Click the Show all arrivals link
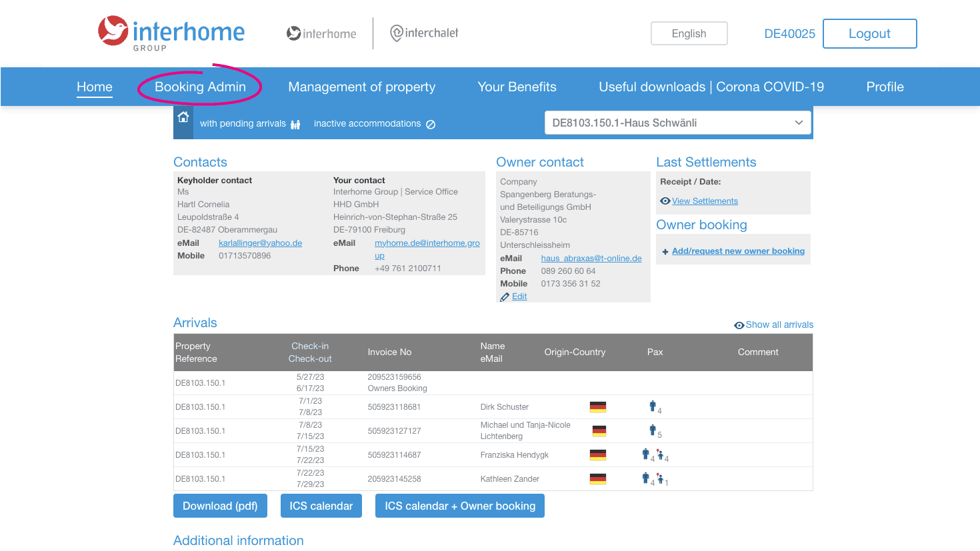This screenshot has height=551, width=980. 779,324
